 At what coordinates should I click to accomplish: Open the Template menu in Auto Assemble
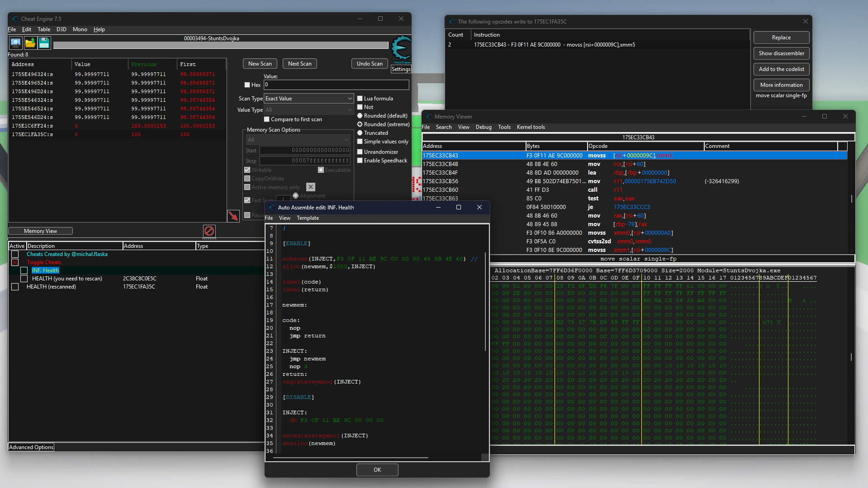click(308, 218)
